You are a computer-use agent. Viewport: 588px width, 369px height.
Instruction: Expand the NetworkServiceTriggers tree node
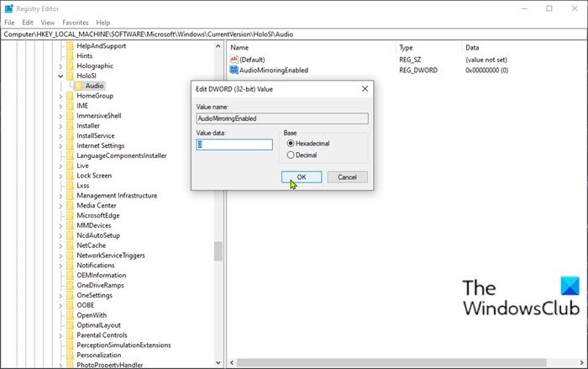(60, 256)
